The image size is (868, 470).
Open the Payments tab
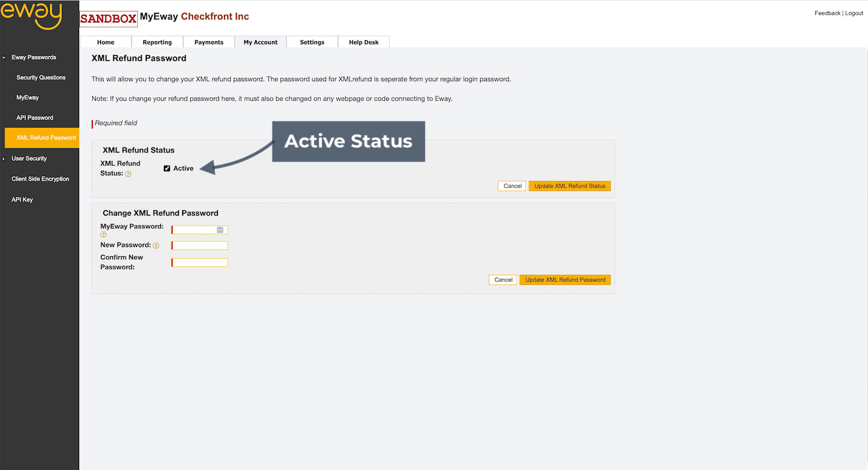(x=209, y=42)
